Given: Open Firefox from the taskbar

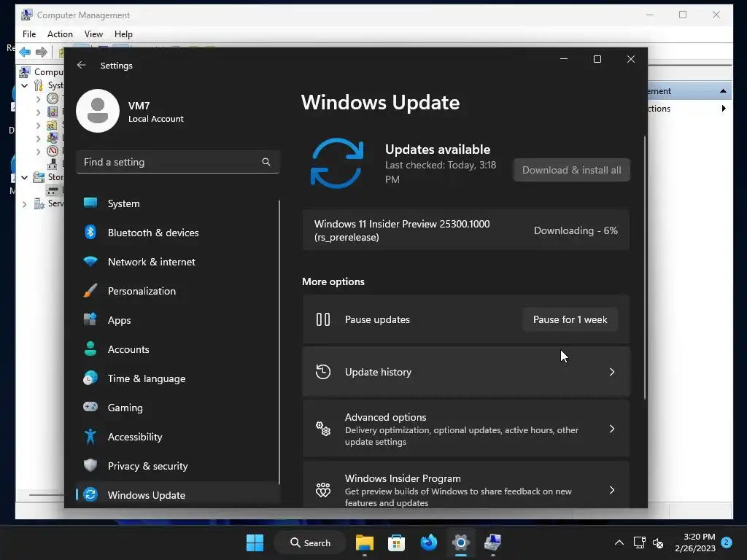Looking at the screenshot, I should click(x=429, y=542).
